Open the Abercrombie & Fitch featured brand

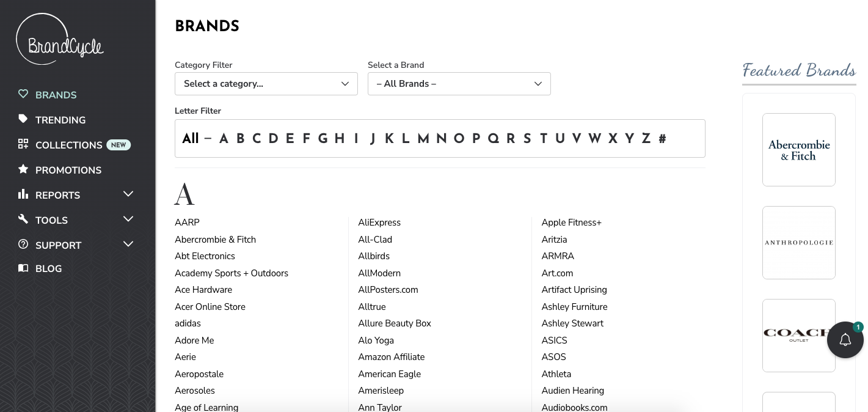pos(799,150)
